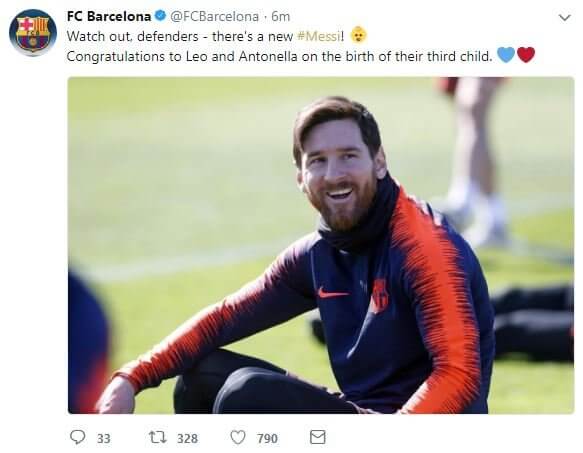
Task: Open the tweet options chevron menu
Action: [565, 17]
